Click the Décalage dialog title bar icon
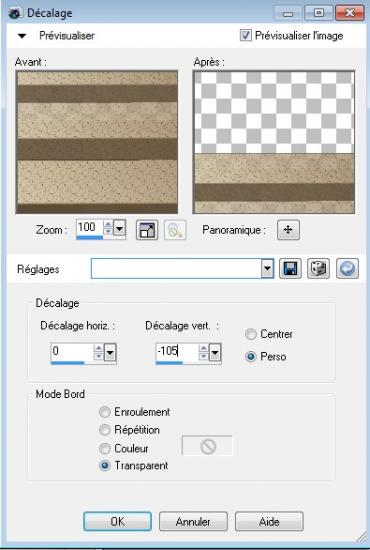This screenshot has height=550, width=370. tap(15, 13)
